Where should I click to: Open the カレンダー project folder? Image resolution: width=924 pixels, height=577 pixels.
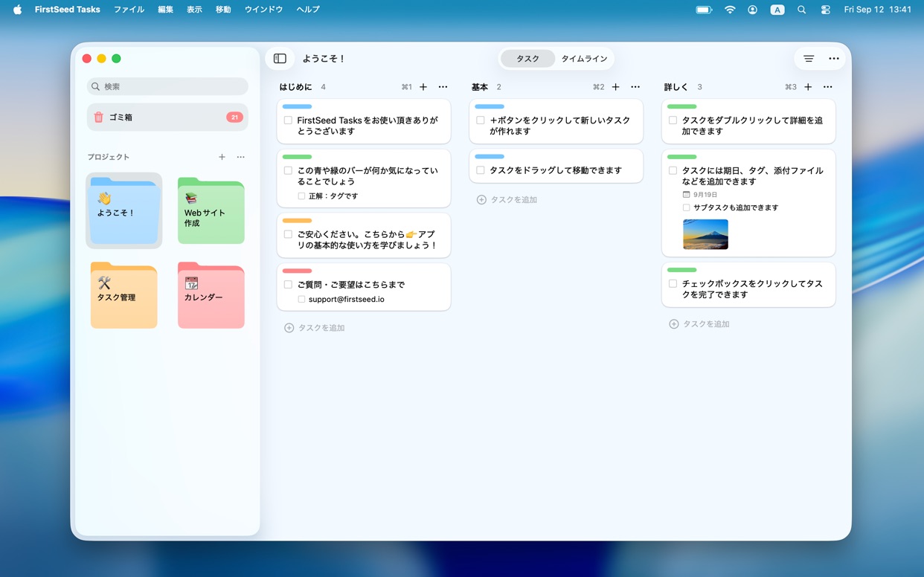coord(211,295)
